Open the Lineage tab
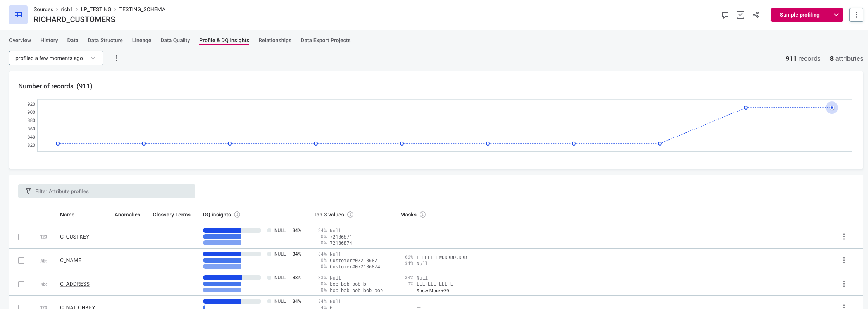This screenshot has width=868, height=309. pos(141,40)
